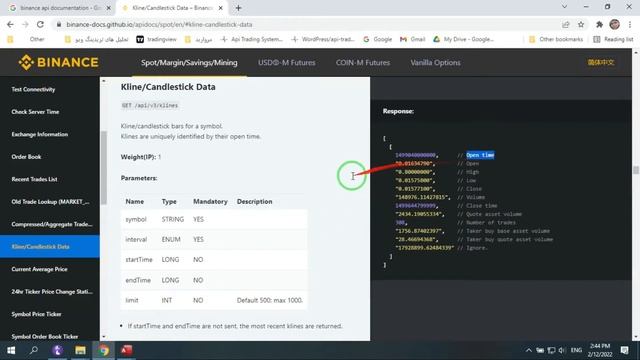Click the sidebar scroll up arrow

click(104, 81)
